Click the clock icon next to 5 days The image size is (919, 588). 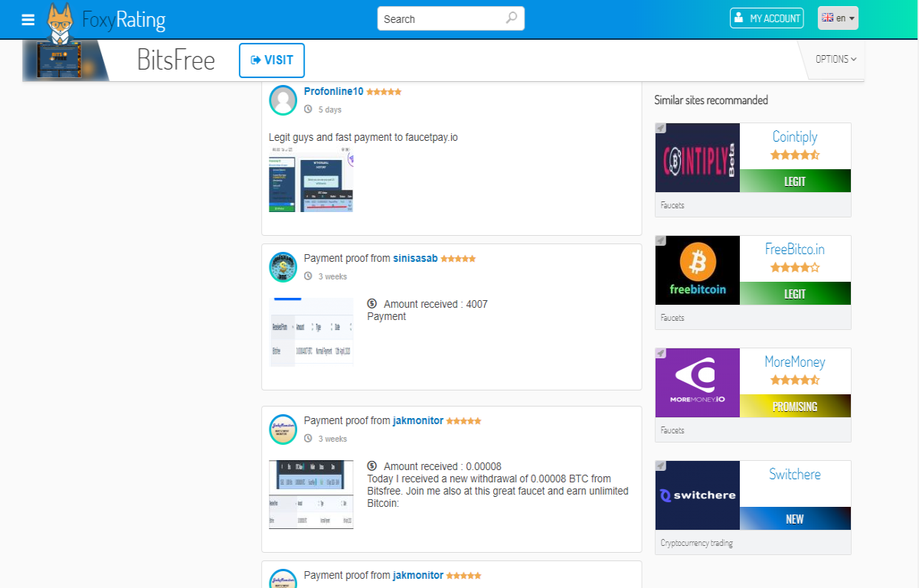[x=309, y=109]
